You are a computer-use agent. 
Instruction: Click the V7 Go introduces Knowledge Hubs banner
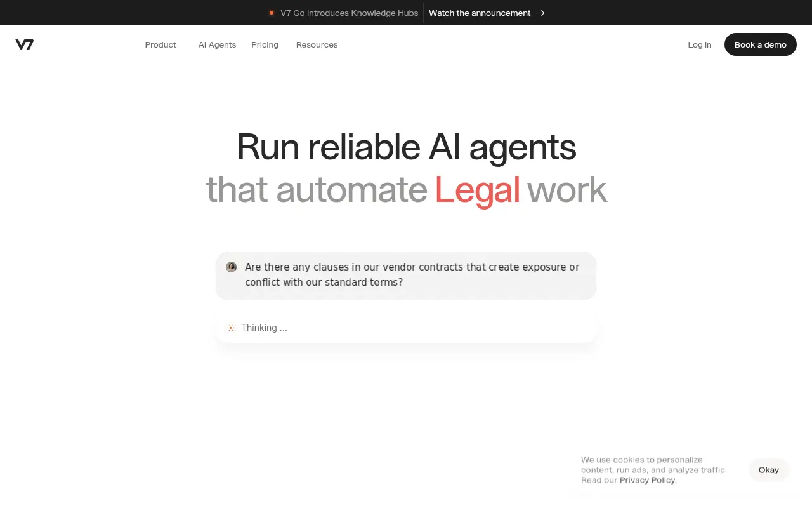coord(350,13)
